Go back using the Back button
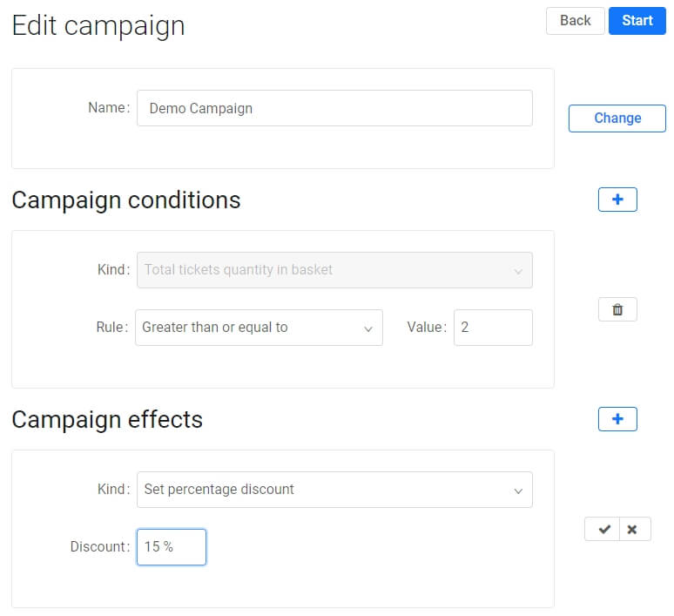This screenshot has width=674, height=616. [575, 21]
